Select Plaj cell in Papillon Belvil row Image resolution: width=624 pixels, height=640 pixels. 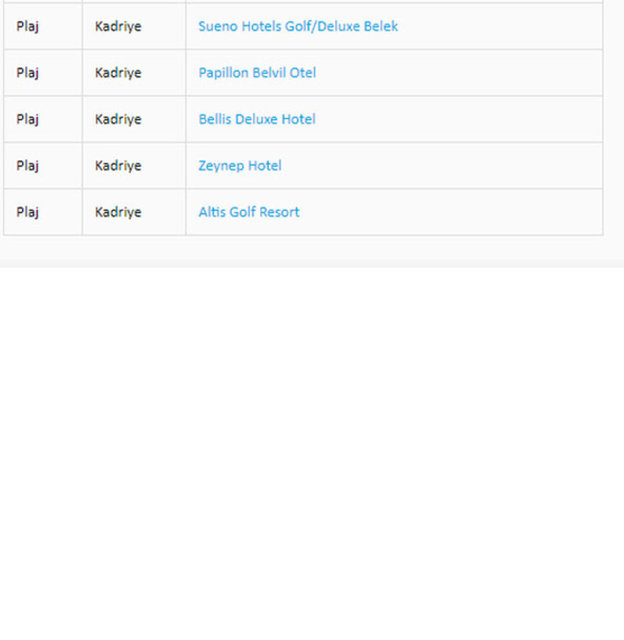point(28,73)
